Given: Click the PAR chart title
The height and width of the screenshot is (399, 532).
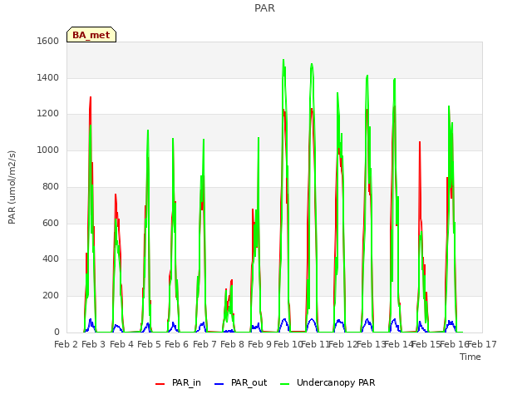Looking at the screenshot, I should click(264, 7).
